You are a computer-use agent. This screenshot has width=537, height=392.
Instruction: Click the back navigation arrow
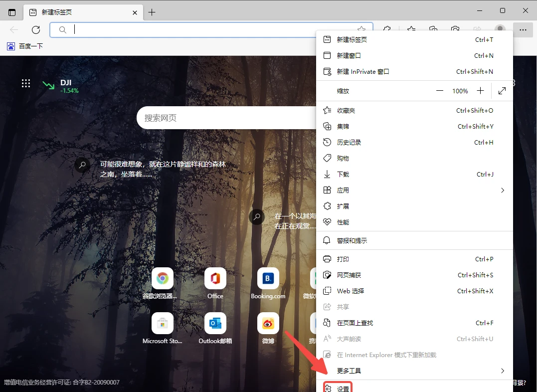14,30
